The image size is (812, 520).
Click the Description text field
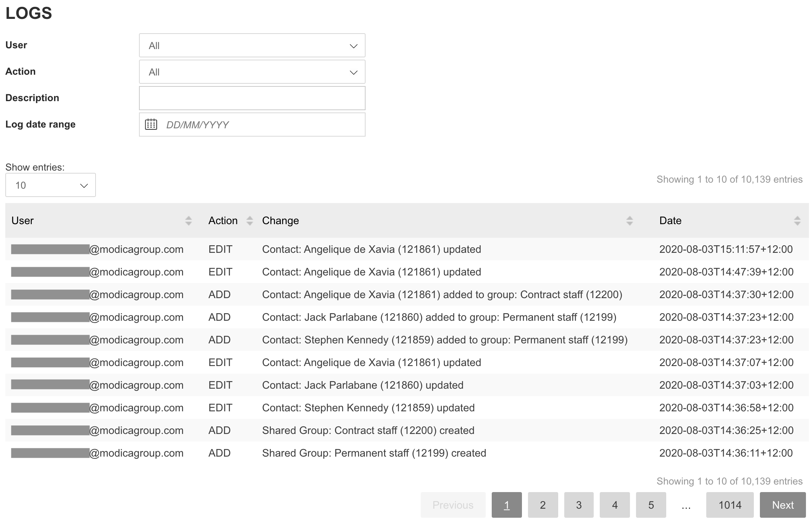(252, 98)
